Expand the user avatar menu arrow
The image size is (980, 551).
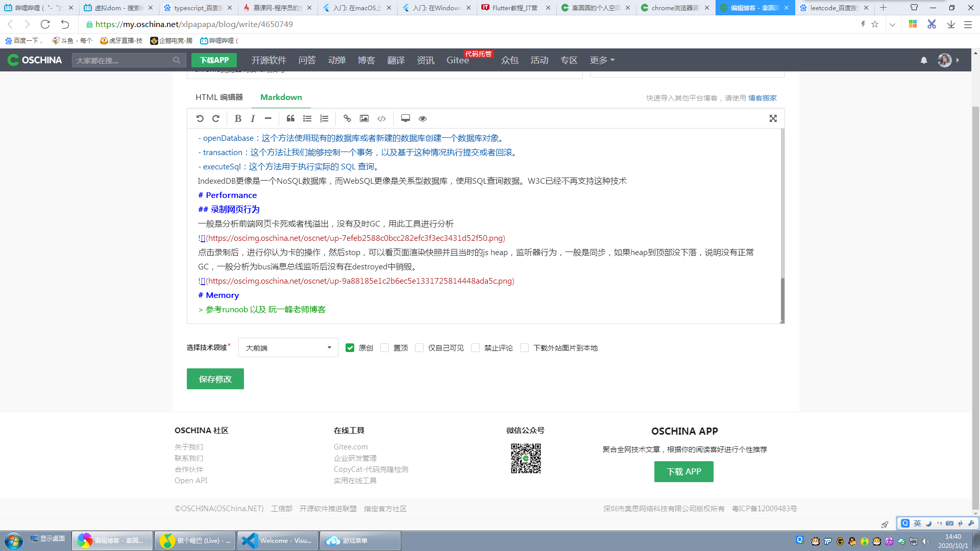[x=958, y=60]
